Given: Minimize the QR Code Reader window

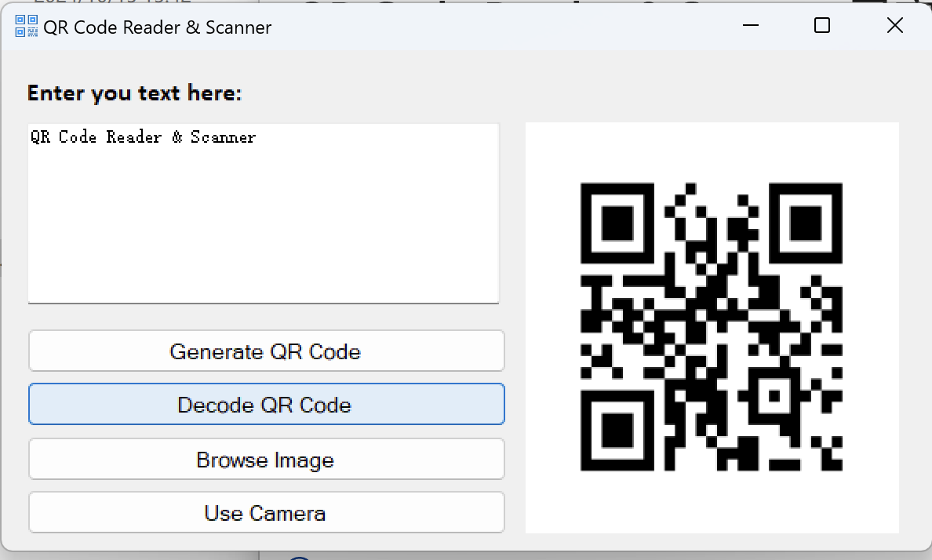Looking at the screenshot, I should click(x=750, y=26).
